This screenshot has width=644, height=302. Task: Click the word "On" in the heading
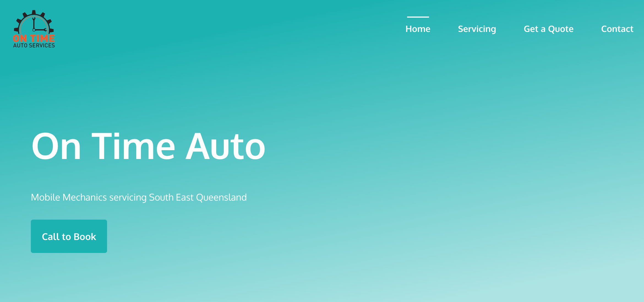(x=56, y=146)
